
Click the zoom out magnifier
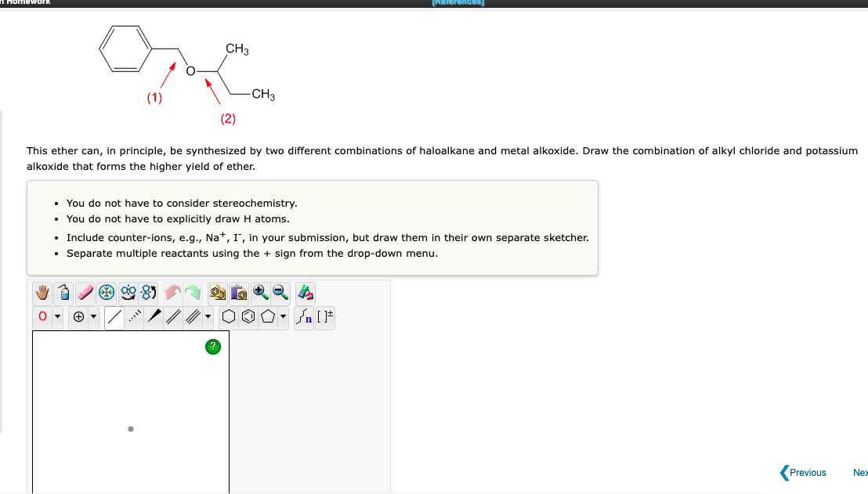point(280,292)
